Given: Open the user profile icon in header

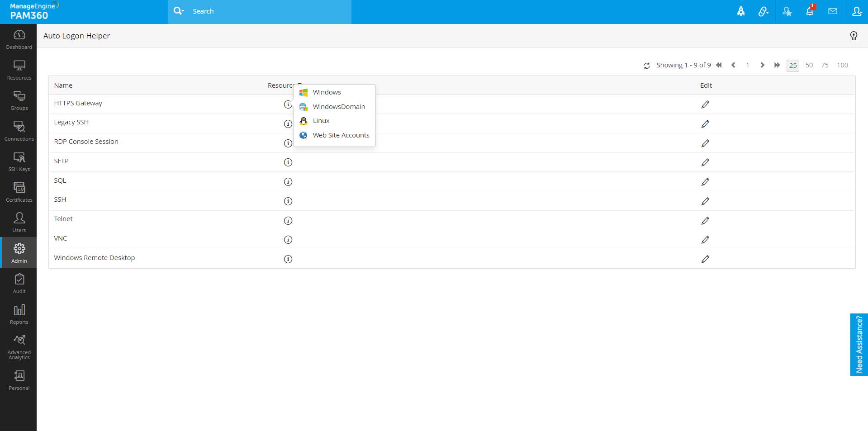Looking at the screenshot, I should [857, 11].
